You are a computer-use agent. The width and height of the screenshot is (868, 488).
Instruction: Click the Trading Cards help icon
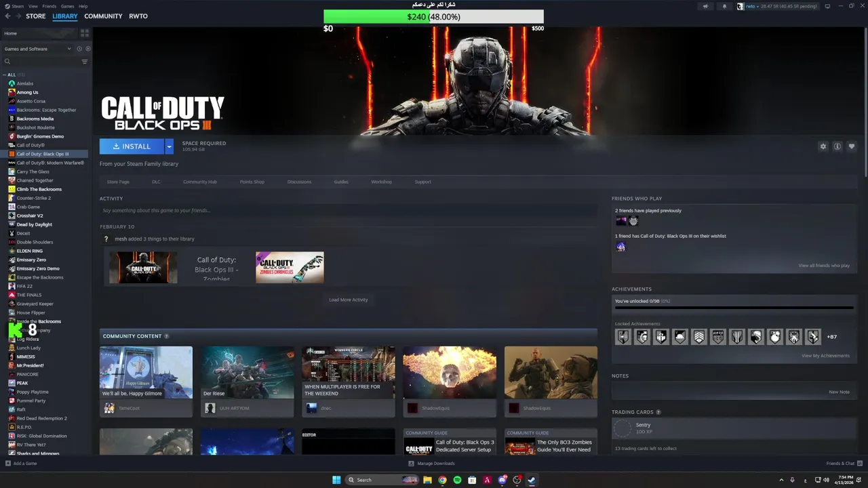[658, 412]
